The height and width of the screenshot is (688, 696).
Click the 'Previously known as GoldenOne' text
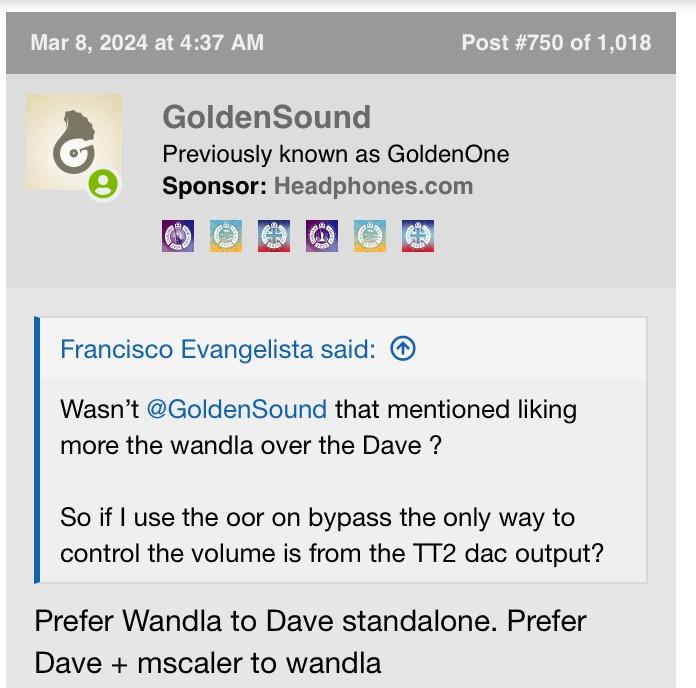coord(335,154)
